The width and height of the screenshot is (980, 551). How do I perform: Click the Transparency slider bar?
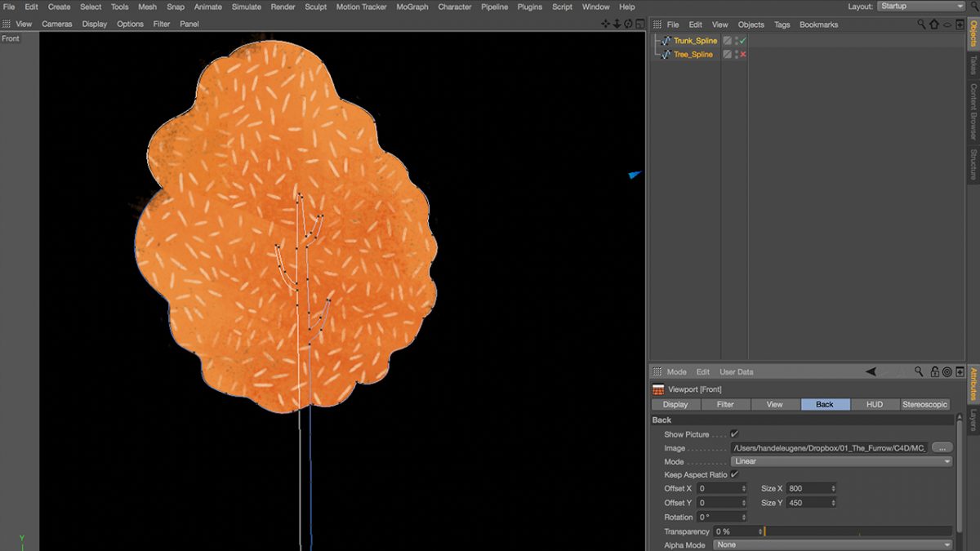point(857,531)
